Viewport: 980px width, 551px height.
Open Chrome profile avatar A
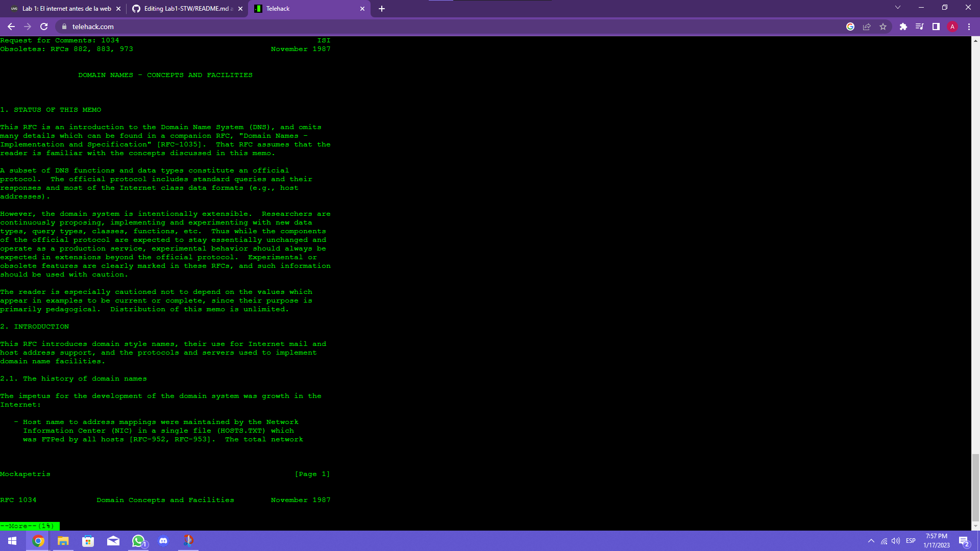click(x=952, y=27)
